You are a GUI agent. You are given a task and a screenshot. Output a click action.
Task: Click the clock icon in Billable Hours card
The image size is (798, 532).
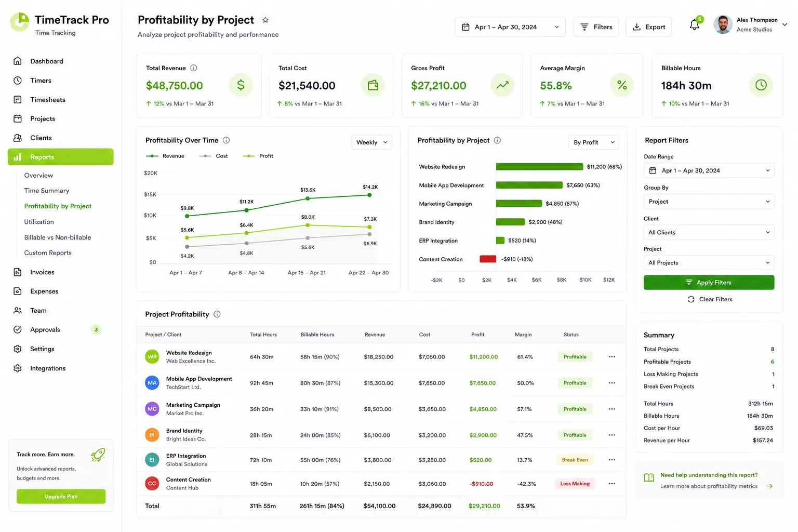click(761, 85)
